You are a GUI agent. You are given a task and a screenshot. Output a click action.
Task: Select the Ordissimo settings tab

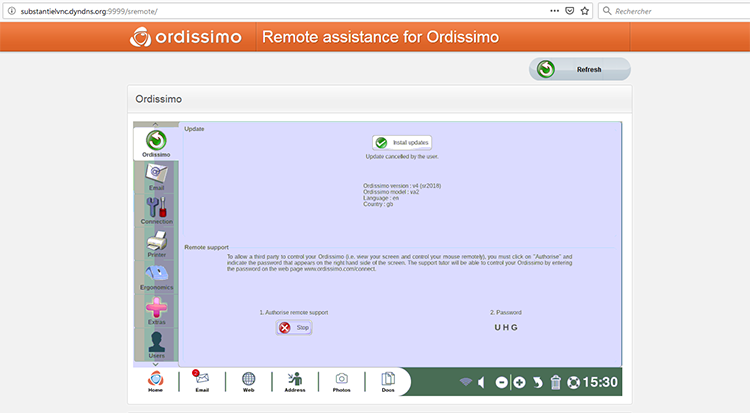156,144
